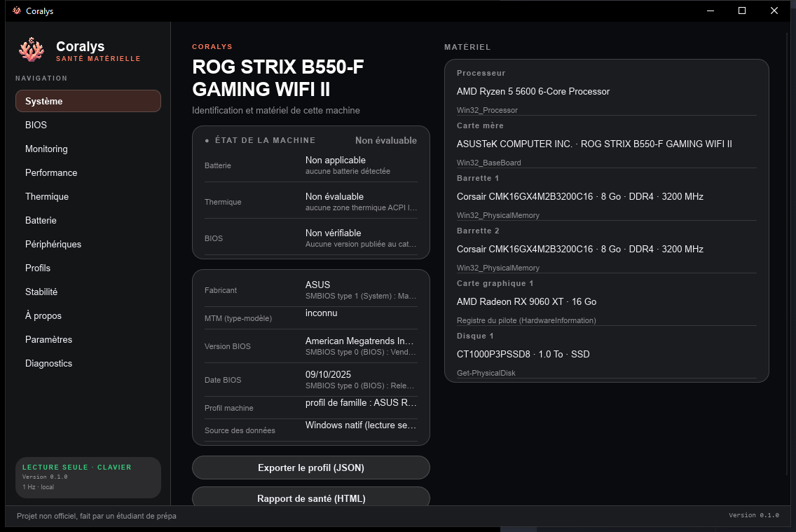Click the Exporter le profil (JSON) button

(310, 468)
